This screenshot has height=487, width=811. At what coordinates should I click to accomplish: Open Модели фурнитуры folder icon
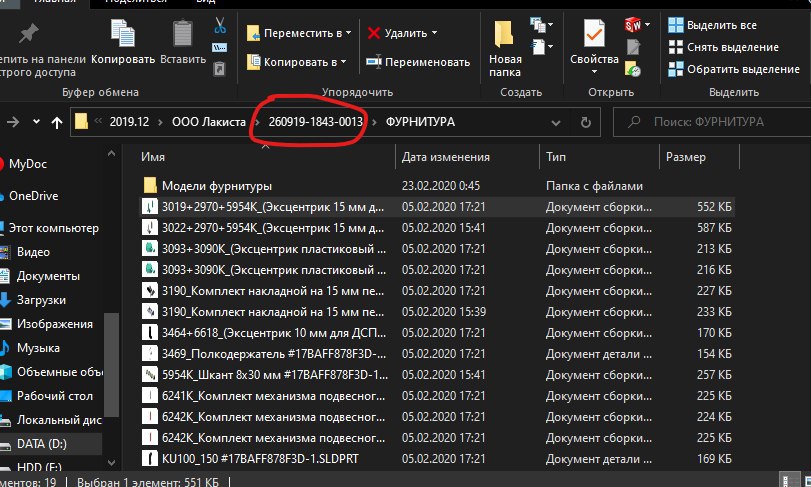tap(150, 186)
